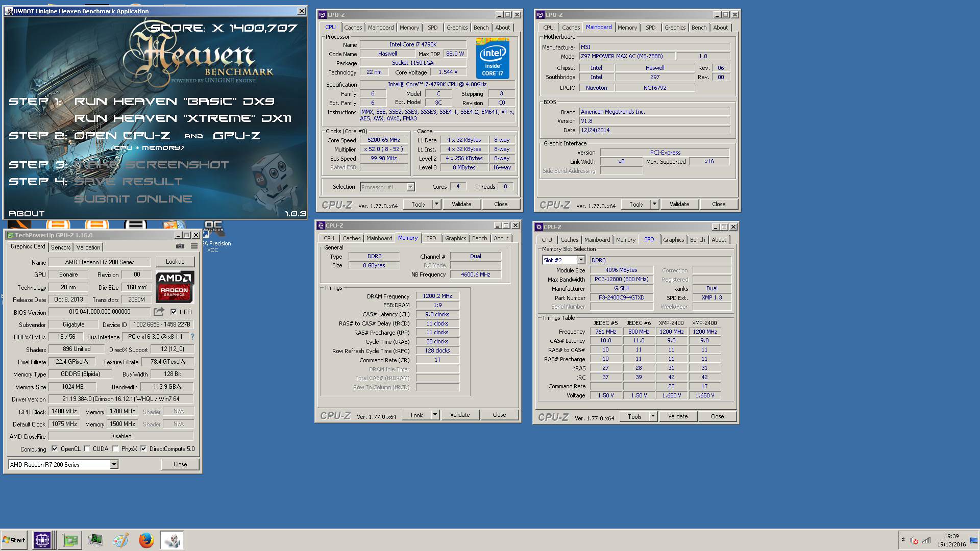The height and width of the screenshot is (551, 980).
Task: Click ABOUT in the Heaven benchmark app
Action: (x=27, y=214)
